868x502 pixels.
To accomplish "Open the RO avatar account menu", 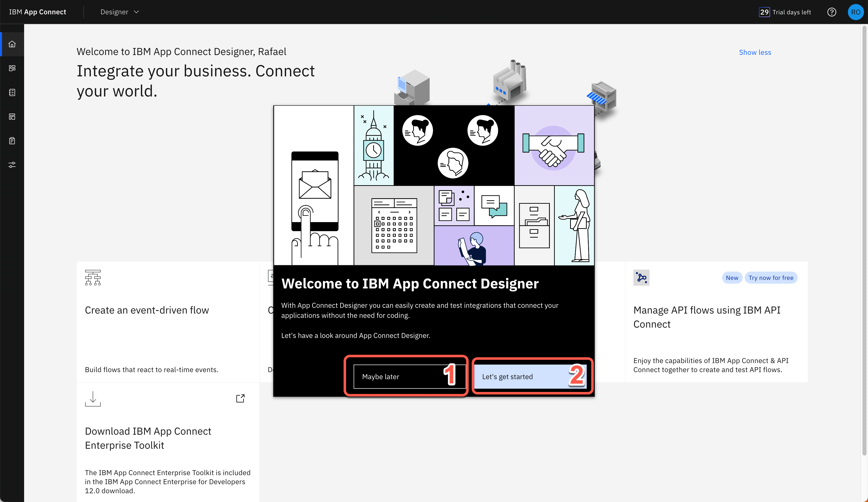I will click(856, 12).
